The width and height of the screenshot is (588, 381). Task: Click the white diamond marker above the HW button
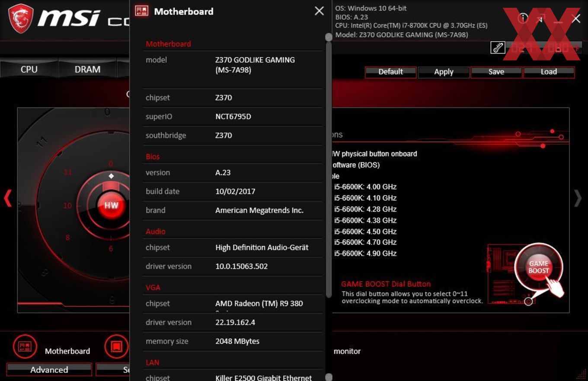[111, 176]
